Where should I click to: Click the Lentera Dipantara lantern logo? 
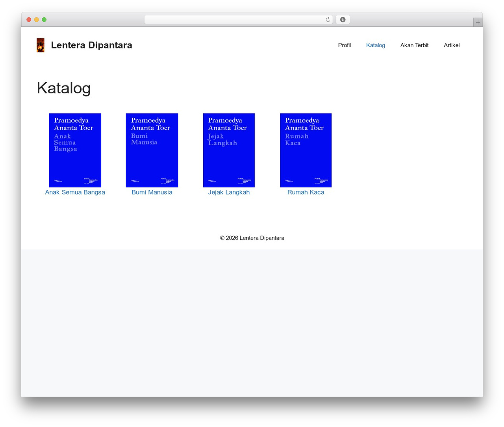click(41, 45)
